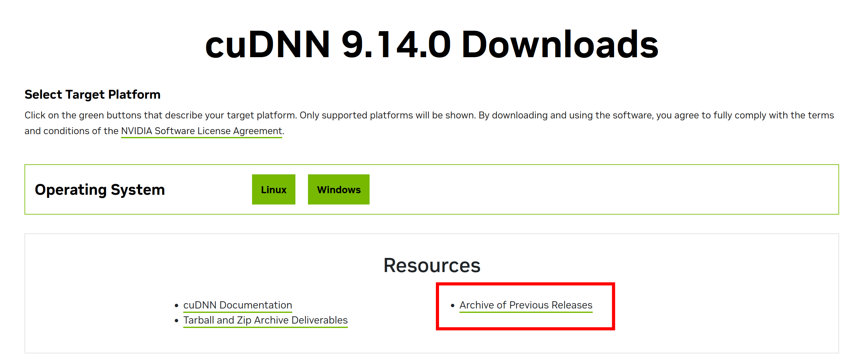
Task: Choose the Windows operating system button
Action: tap(338, 190)
